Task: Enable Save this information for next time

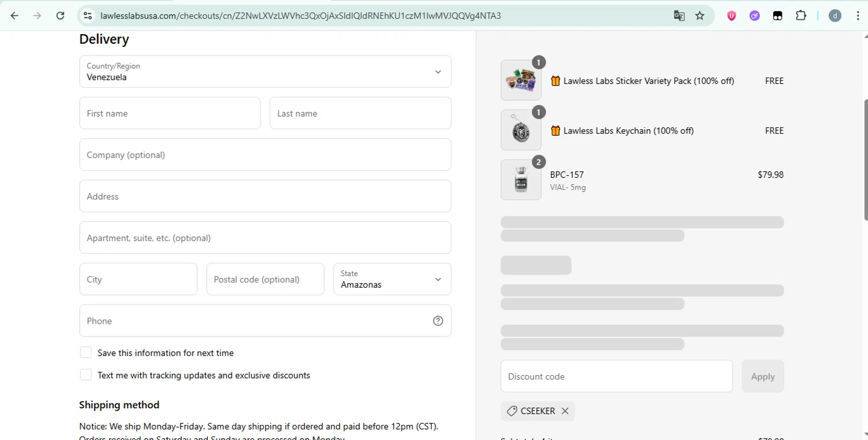Action: pyautogui.click(x=86, y=353)
